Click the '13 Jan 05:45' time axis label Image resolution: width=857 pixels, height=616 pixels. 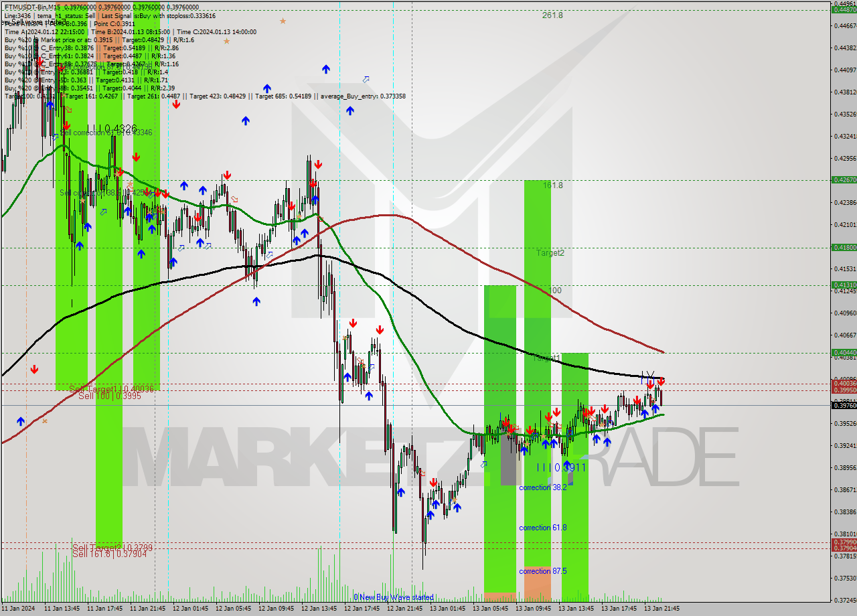[x=491, y=609]
